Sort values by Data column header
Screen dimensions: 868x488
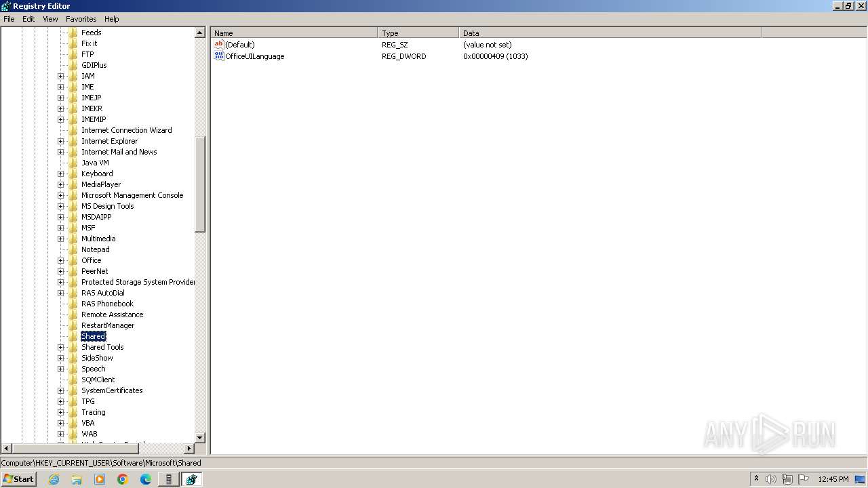[610, 33]
